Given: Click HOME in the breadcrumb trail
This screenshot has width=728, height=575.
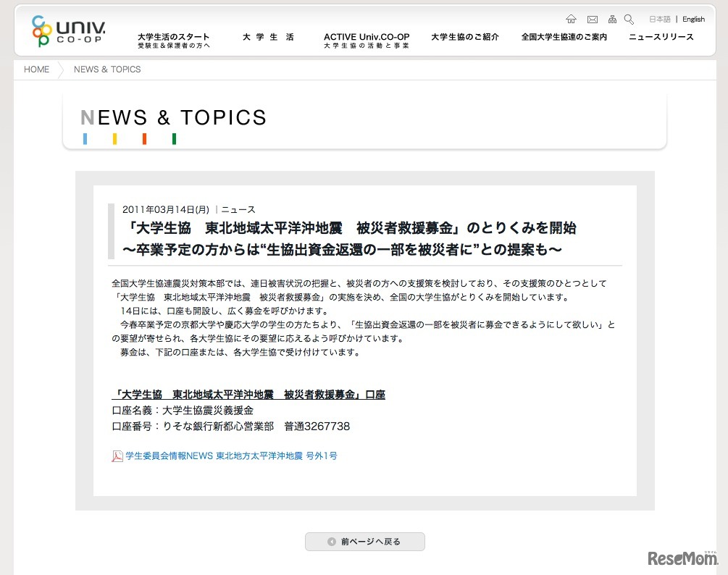Looking at the screenshot, I should [x=36, y=70].
